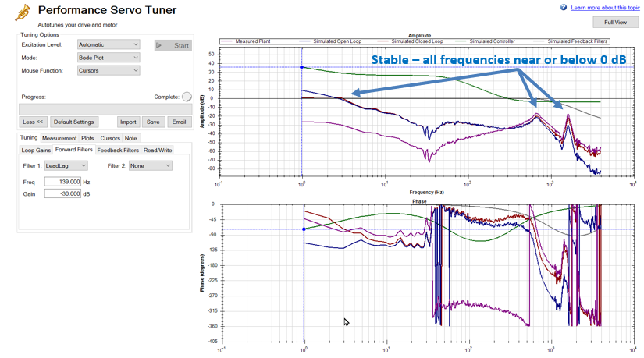Switch to the Cursors tab
The width and height of the screenshot is (644, 358).
pos(110,138)
